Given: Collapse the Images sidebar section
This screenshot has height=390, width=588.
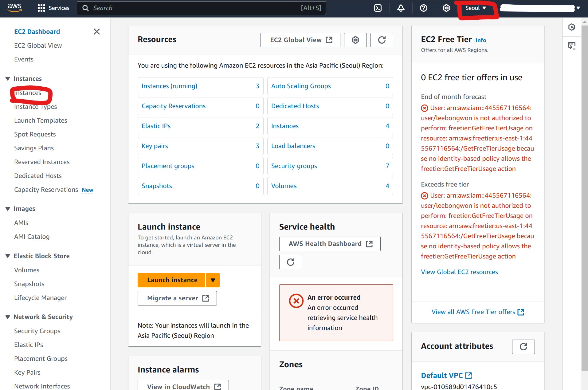Looking at the screenshot, I should [x=8, y=209].
